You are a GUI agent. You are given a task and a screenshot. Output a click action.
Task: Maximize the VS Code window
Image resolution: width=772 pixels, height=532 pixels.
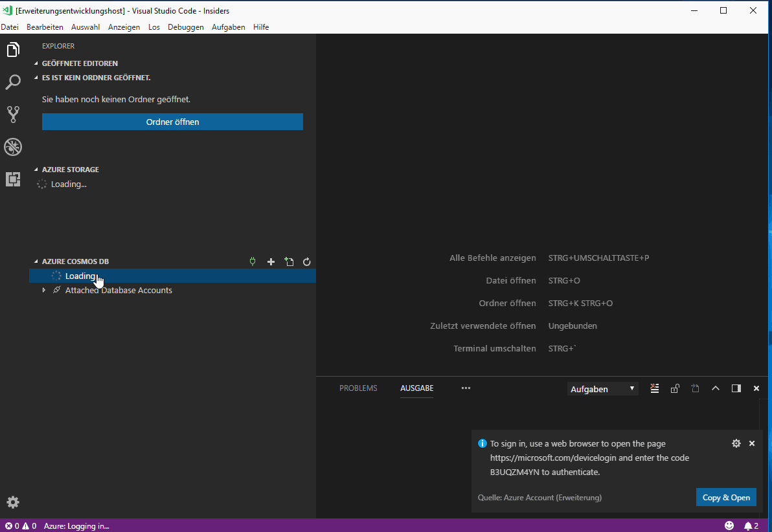(723, 10)
